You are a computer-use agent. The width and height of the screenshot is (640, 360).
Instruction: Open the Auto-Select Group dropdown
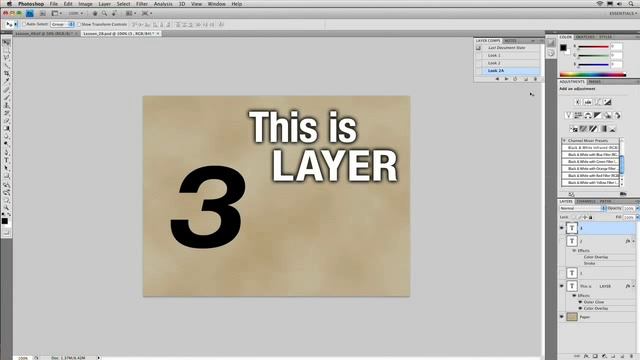[62, 24]
